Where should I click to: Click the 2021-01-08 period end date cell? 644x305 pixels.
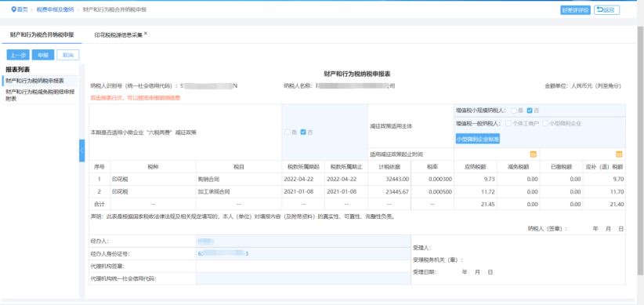(346, 191)
